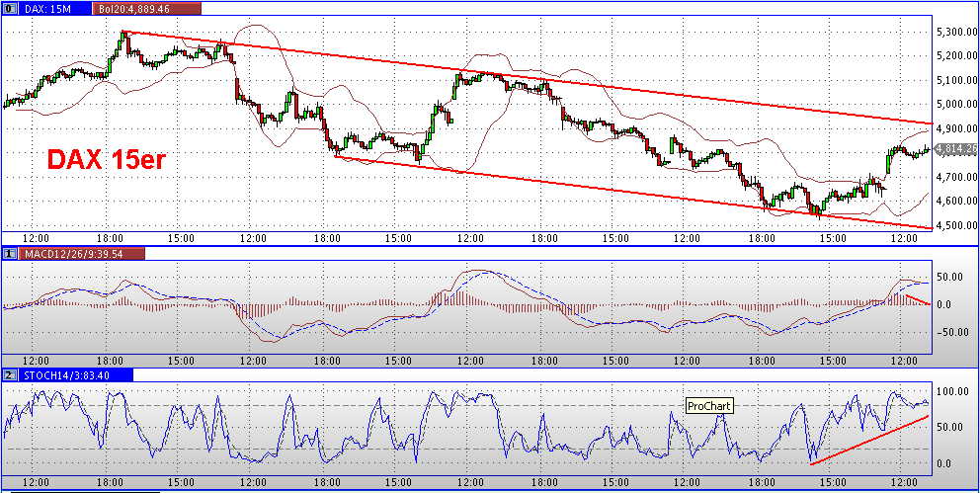Open the Bol20:4,889.46 indicator label

coord(147,9)
